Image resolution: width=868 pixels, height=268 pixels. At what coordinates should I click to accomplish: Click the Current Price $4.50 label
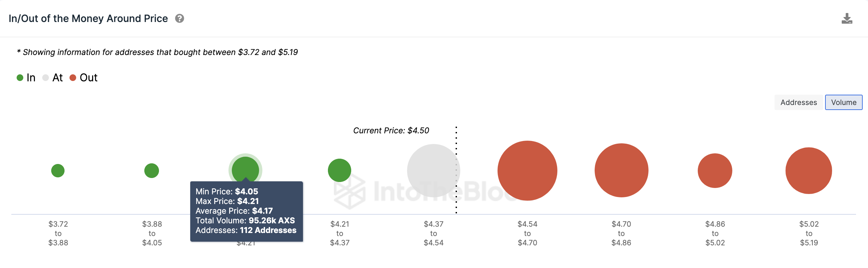391,131
